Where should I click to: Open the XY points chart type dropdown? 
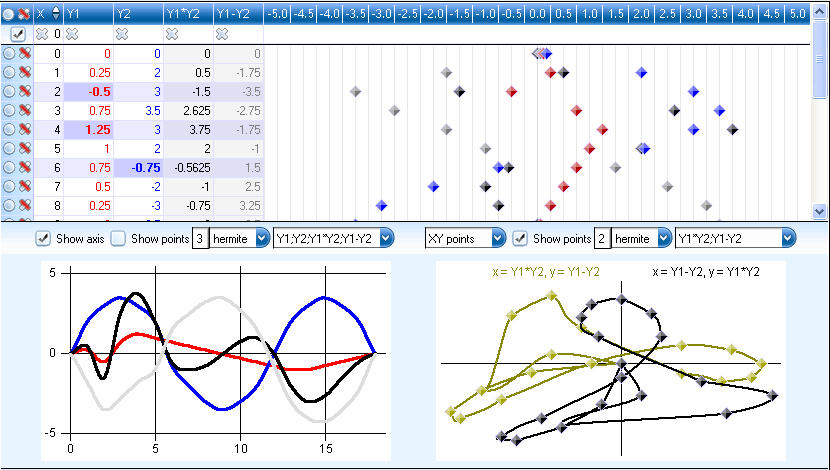pyautogui.click(x=499, y=239)
